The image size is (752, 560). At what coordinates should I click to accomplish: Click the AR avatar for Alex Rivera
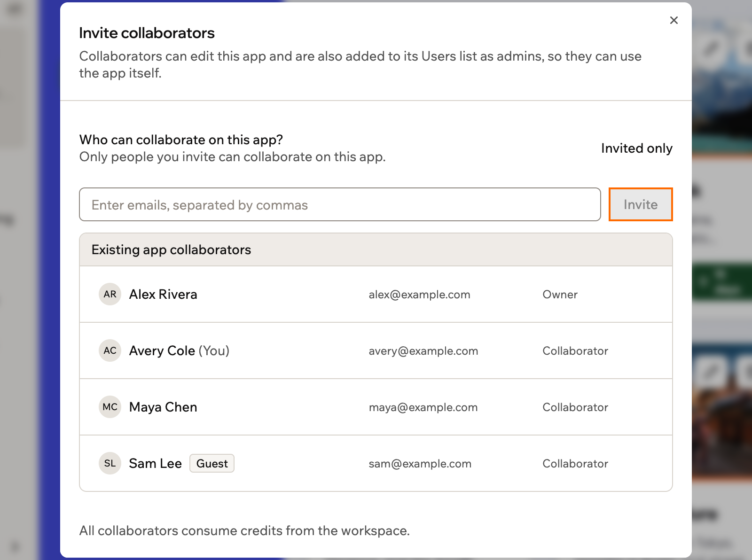(x=110, y=294)
